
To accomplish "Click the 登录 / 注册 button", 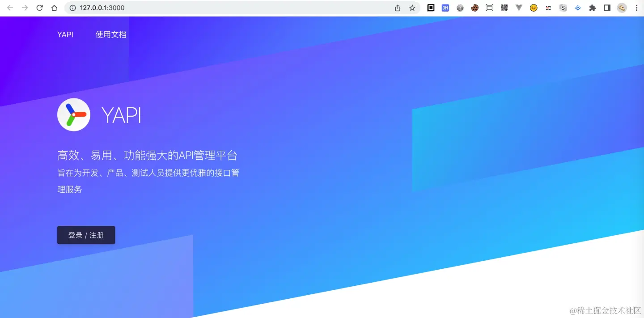I will [86, 235].
